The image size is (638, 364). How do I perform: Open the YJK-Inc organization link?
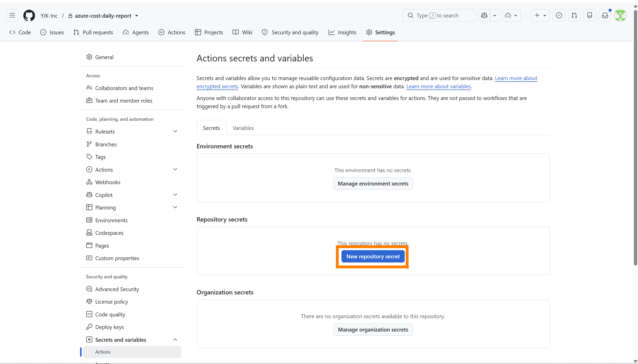coord(49,16)
